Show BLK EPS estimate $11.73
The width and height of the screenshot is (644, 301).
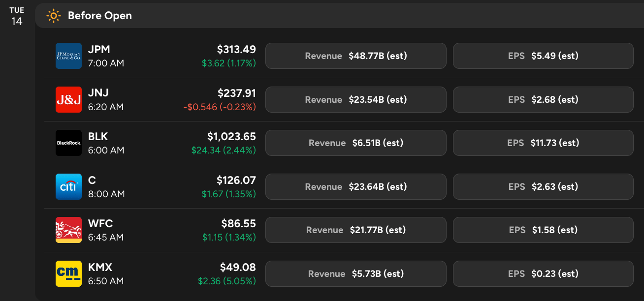click(x=543, y=143)
